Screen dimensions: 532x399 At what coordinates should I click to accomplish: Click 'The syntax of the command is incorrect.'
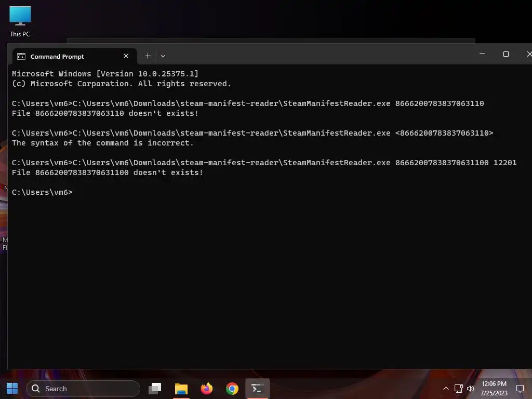(103, 143)
